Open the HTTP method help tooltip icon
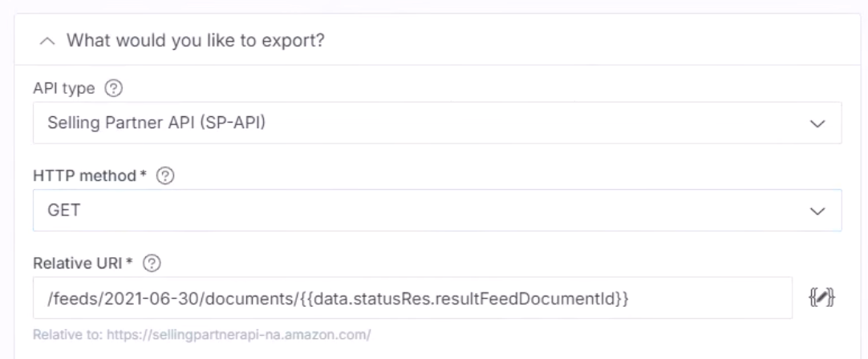The image size is (868, 359). point(165,176)
